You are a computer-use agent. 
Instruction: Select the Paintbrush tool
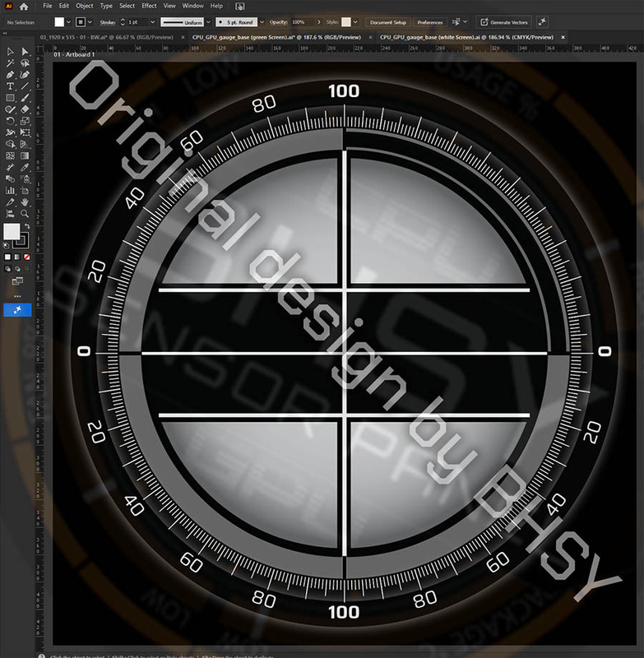coord(25,98)
